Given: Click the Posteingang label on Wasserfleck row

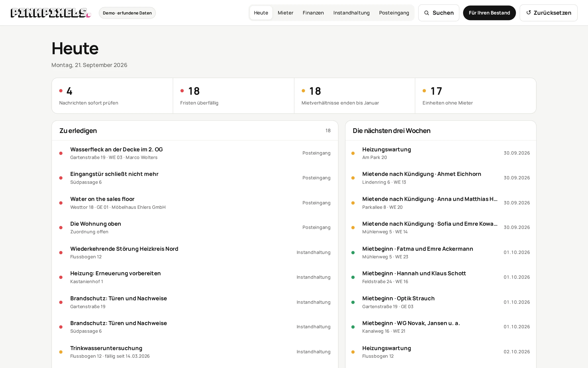Looking at the screenshot, I should coord(316,153).
